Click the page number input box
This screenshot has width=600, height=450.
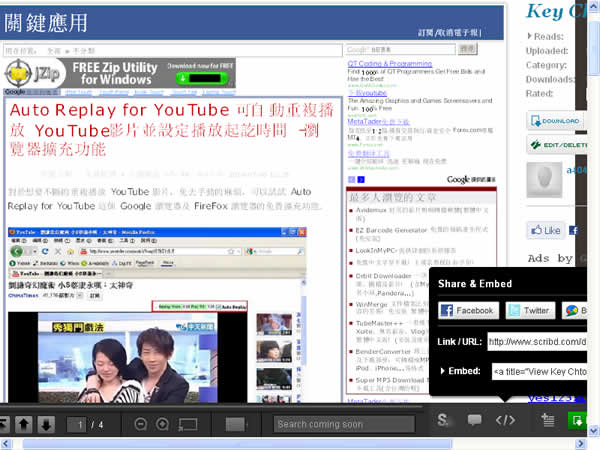pyautogui.click(x=80, y=424)
